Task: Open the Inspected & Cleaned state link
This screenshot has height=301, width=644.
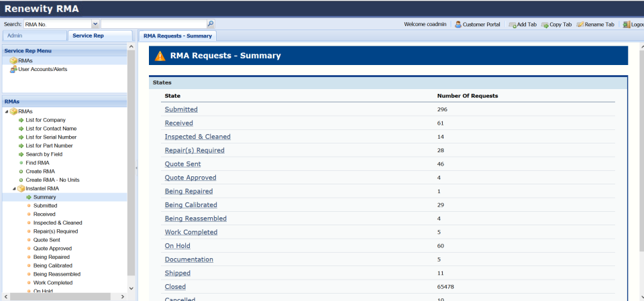Action: point(197,137)
